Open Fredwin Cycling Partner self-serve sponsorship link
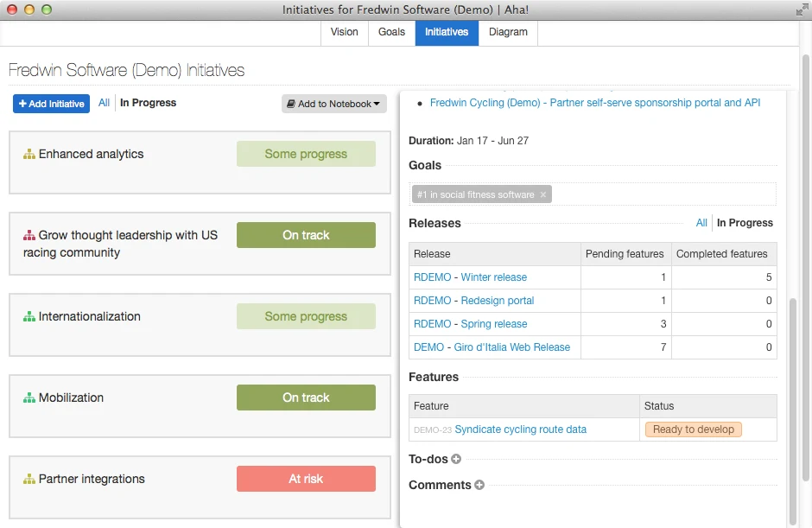 (595, 103)
